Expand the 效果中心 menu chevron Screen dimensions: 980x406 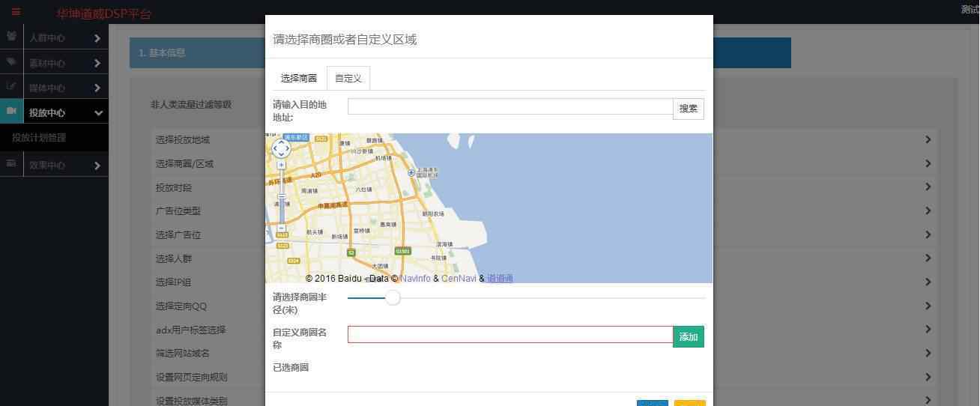click(x=97, y=166)
